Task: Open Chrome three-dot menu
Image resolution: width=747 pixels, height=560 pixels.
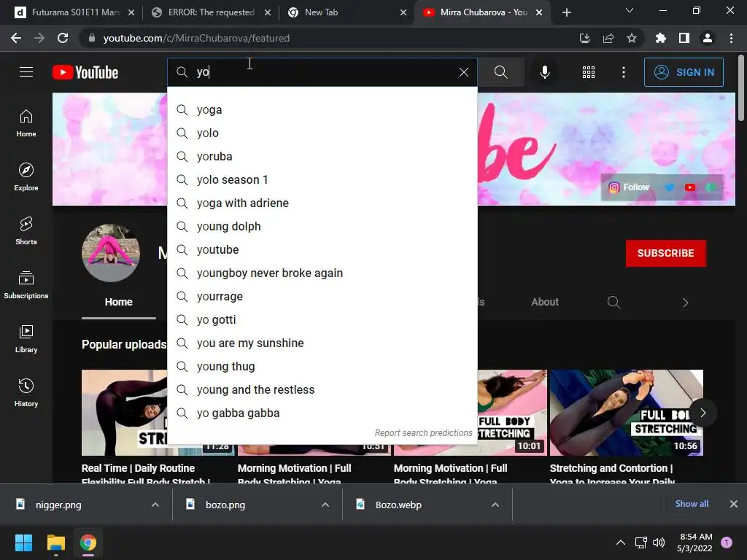Action: coord(731,38)
